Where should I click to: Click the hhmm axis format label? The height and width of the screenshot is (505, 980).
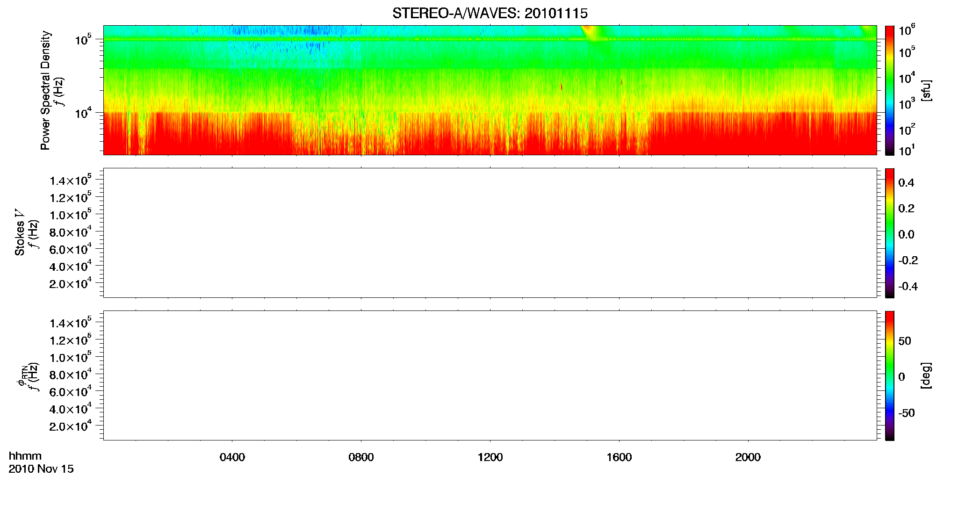(x=25, y=456)
